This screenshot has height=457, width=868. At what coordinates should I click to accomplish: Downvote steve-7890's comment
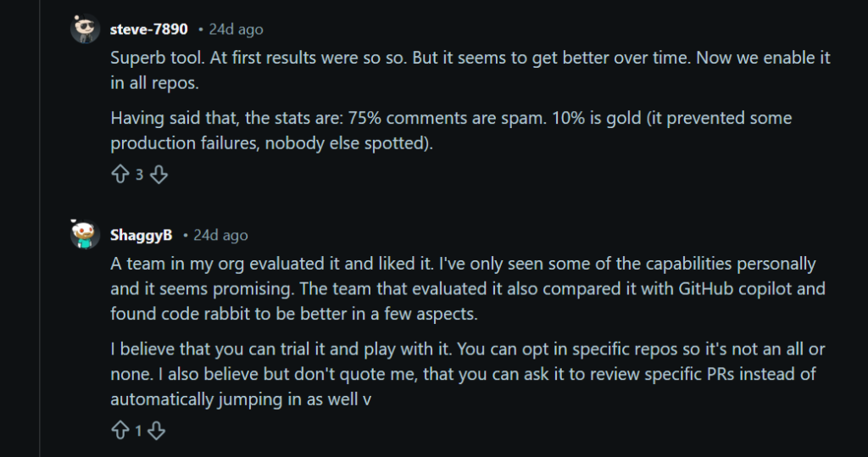(x=159, y=175)
